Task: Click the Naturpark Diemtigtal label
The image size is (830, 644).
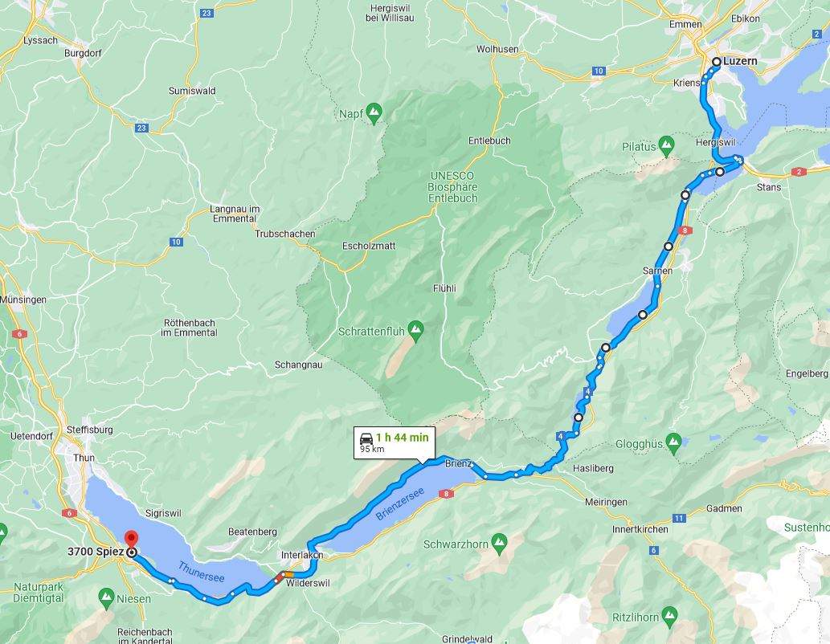Action: [38, 593]
